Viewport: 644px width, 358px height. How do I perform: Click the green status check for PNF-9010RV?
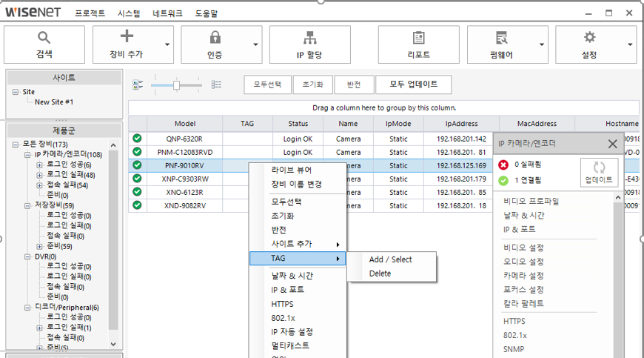(x=137, y=165)
